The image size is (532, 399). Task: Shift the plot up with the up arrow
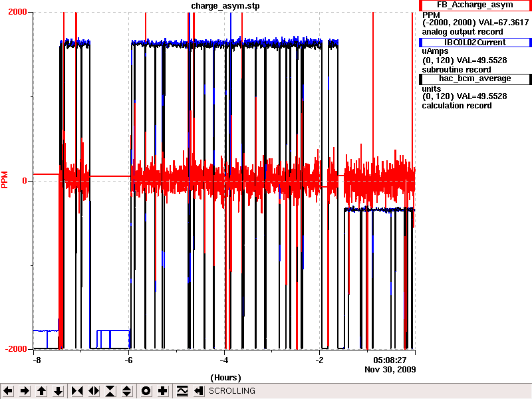pos(42,391)
